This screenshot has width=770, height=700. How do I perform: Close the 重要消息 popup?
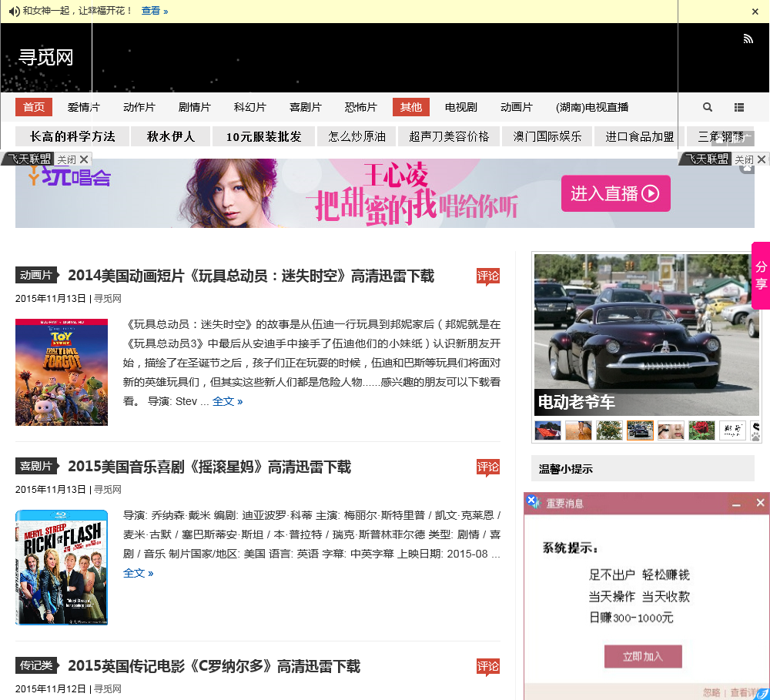[760, 503]
